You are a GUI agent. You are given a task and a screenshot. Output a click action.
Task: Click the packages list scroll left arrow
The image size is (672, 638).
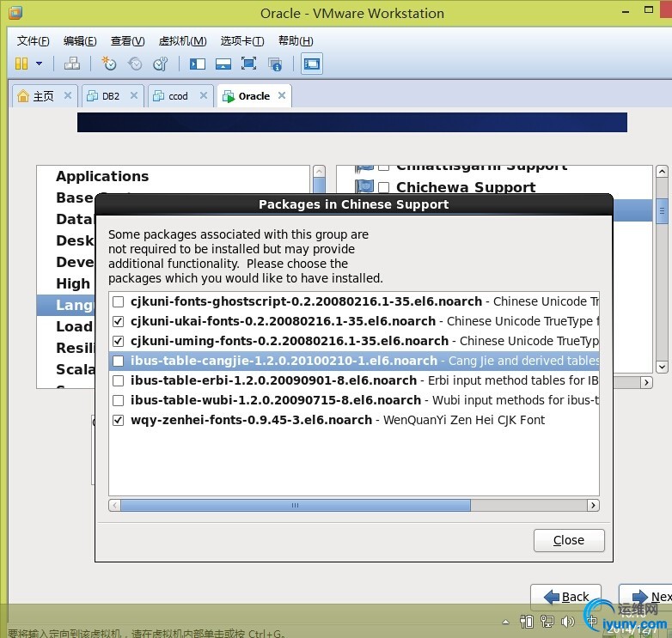tap(114, 505)
